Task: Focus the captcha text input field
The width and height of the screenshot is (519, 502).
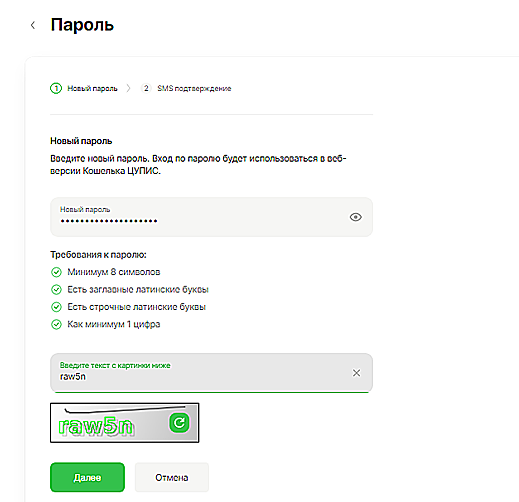Action: [x=211, y=373]
